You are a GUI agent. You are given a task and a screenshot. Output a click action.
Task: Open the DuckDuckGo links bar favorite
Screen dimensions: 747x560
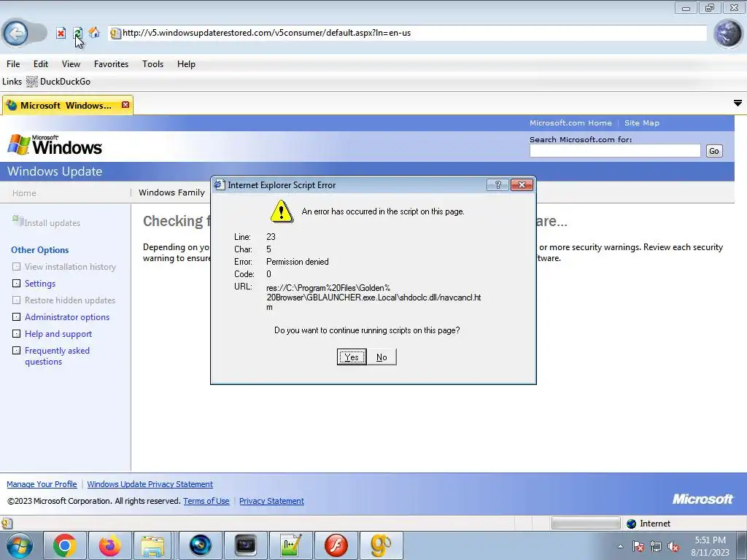pyautogui.click(x=58, y=82)
